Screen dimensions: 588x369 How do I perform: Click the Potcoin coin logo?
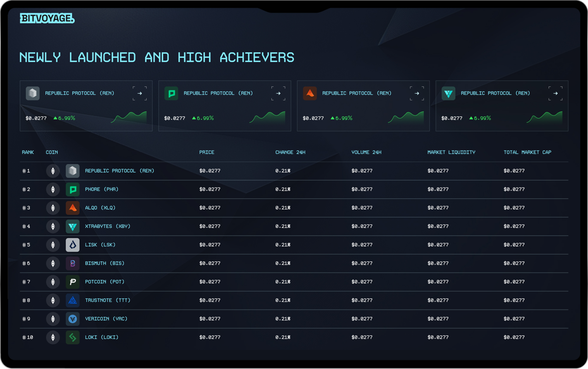[x=73, y=282]
